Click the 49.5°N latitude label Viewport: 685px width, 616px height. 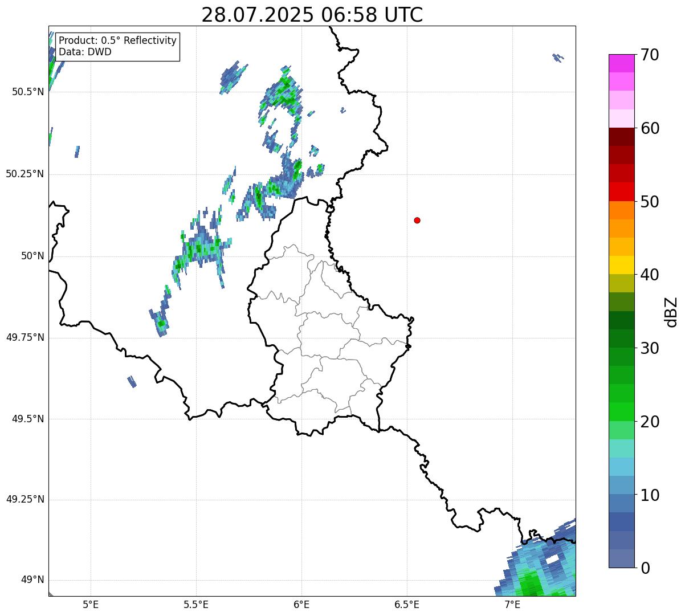(x=27, y=419)
